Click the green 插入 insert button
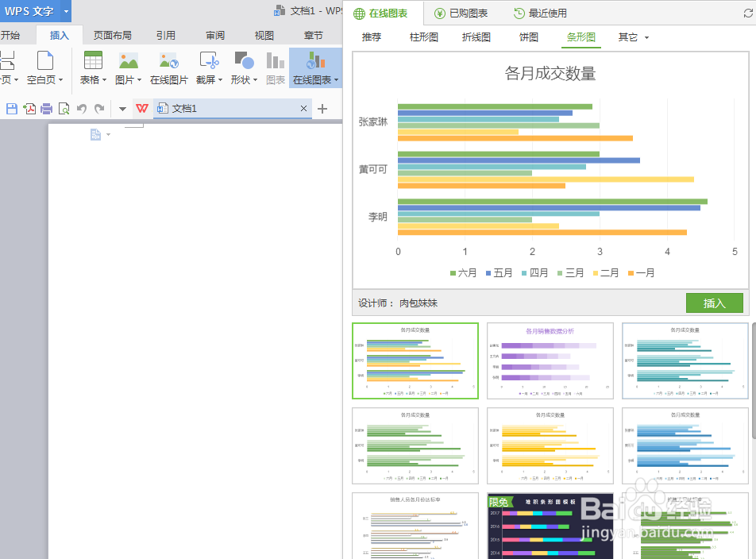The width and height of the screenshot is (756, 559). point(714,303)
